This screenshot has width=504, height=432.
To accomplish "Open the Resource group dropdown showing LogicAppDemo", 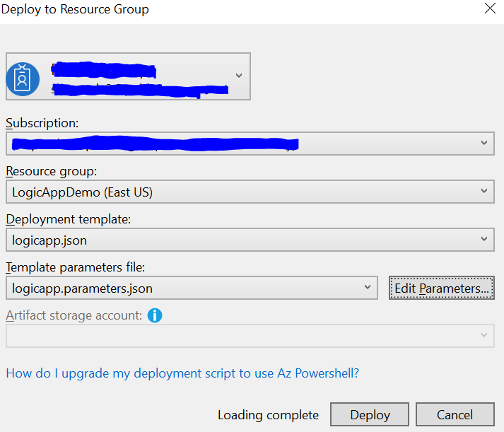I will pyautogui.click(x=250, y=192).
